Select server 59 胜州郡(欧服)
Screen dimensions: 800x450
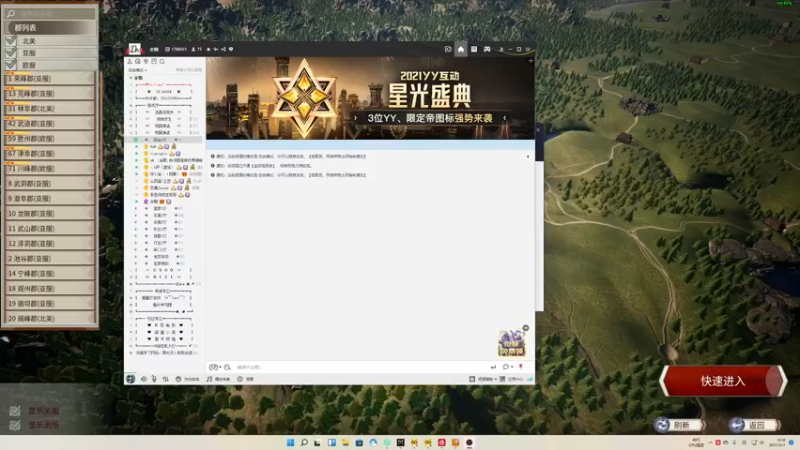coord(50,138)
